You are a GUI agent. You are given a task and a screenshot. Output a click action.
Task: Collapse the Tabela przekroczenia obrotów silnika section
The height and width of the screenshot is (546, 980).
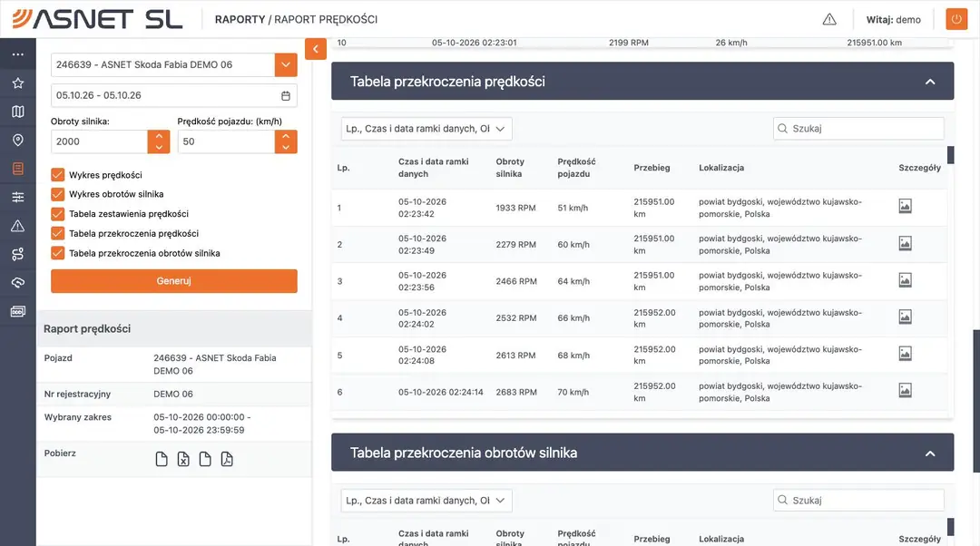(930, 453)
